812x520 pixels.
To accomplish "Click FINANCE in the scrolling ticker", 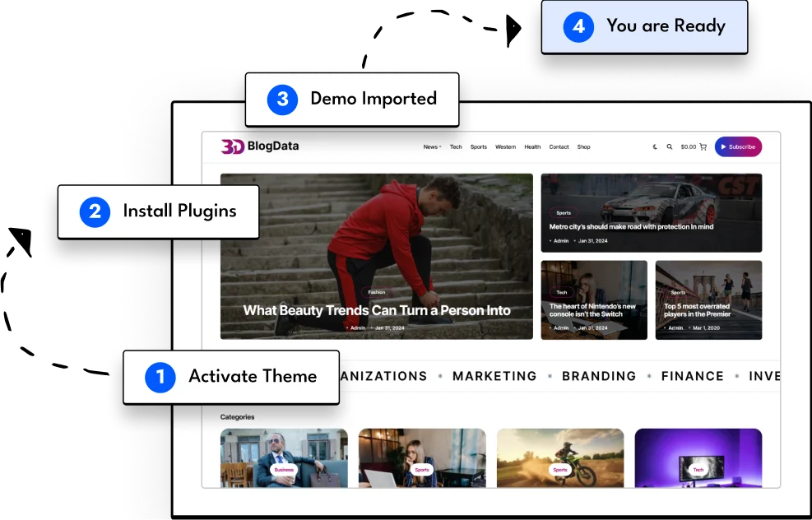I will click(693, 376).
